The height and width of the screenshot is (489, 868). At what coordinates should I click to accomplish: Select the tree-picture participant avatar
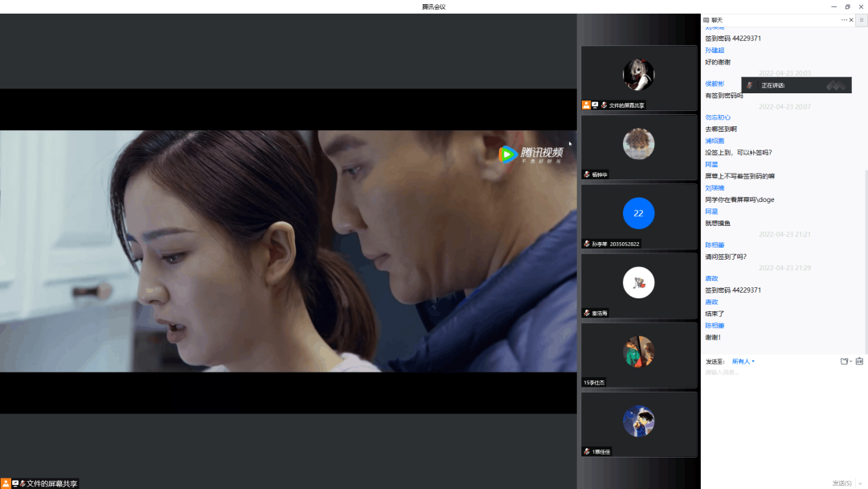638,143
